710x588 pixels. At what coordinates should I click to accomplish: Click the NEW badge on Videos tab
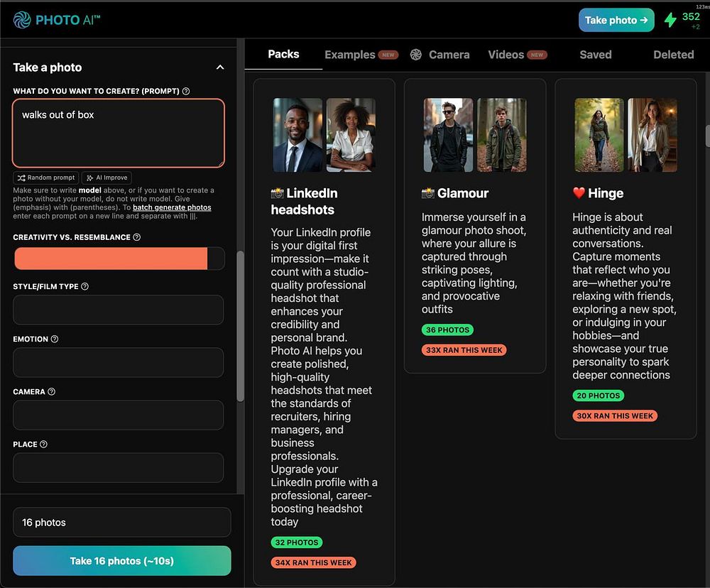click(x=537, y=55)
